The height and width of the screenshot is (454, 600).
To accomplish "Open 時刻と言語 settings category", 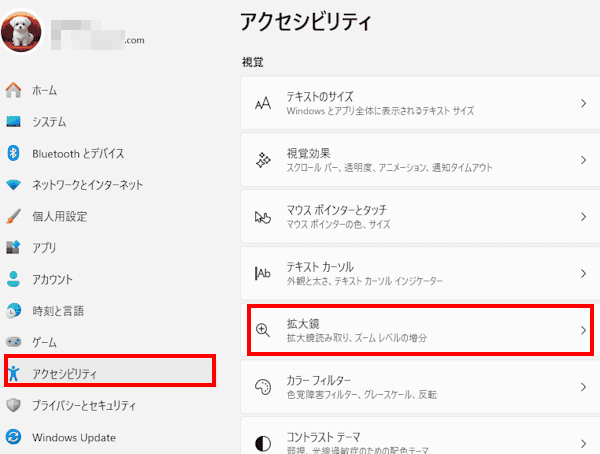I will click(x=58, y=311).
